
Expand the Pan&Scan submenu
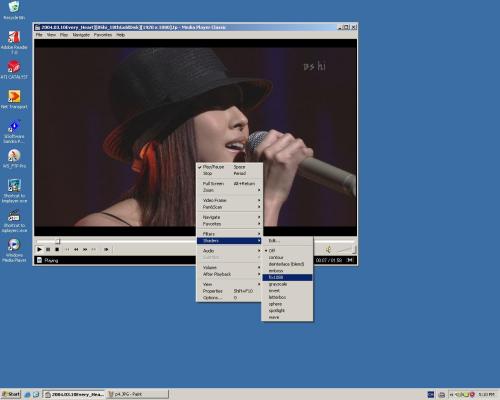(x=229, y=207)
